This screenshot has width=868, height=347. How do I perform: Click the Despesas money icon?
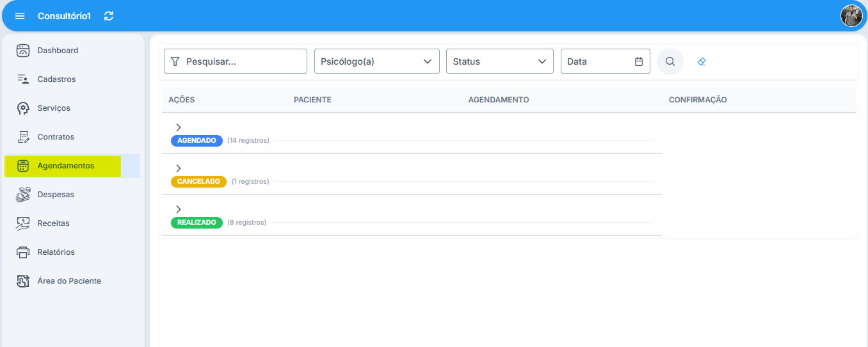[23, 195]
